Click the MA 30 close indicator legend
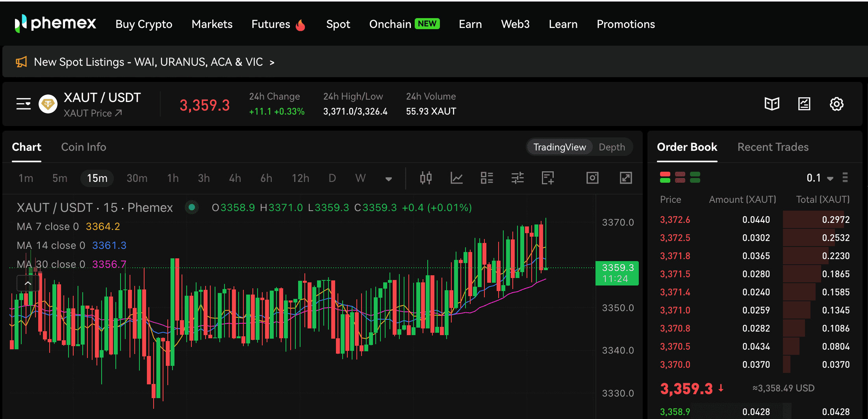The image size is (868, 419). 71,264
